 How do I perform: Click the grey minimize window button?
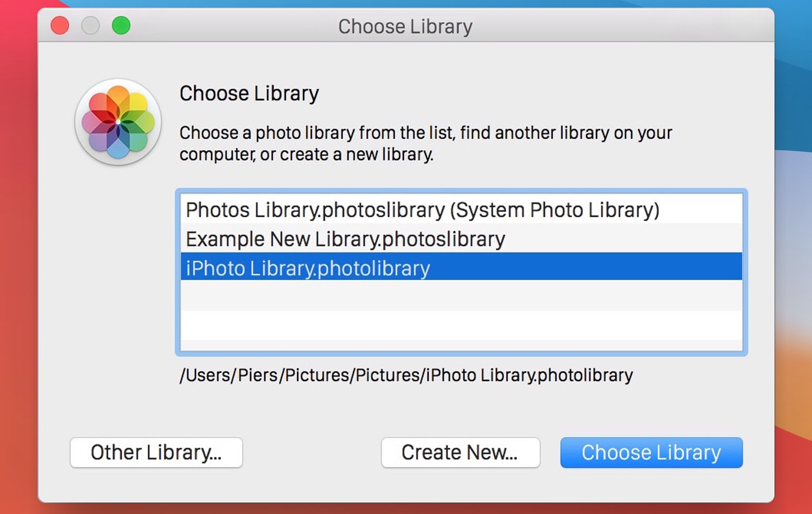point(90,25)
